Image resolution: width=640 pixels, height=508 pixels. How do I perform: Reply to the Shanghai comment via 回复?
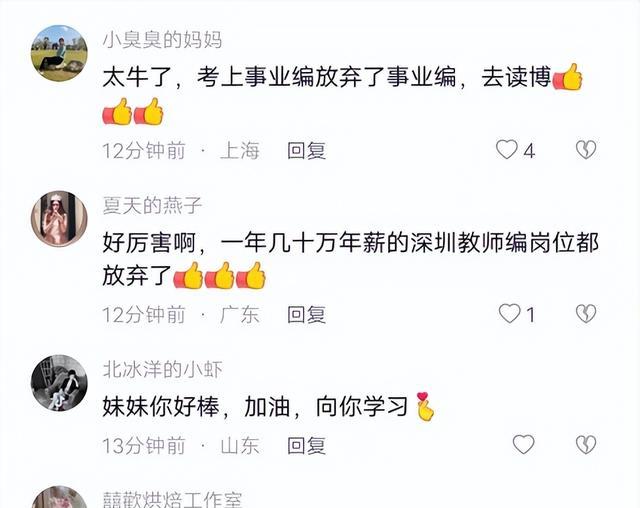pos(307,151)
